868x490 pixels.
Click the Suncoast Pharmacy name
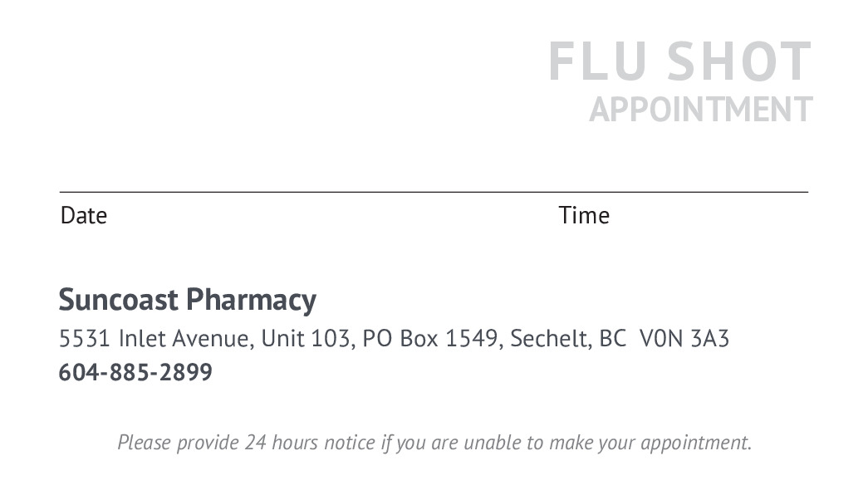[x=187, y=300]
